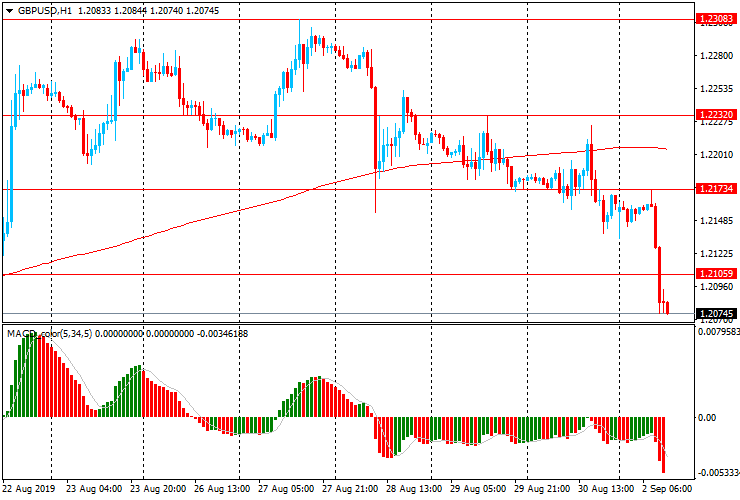The height and width of the screenshot is (500, 740).
Task: Click the 1.22010 price scale value
Action: pyautogui.click(x=716, y=155)
